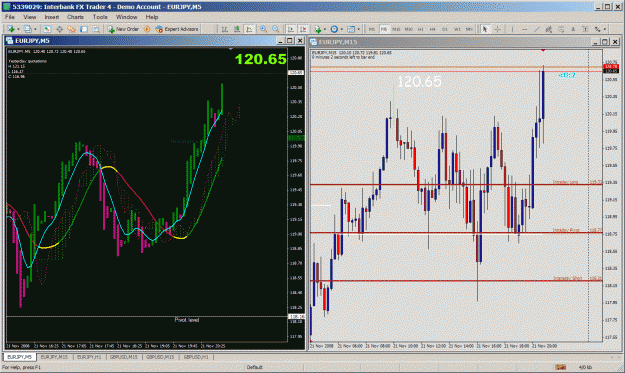
Task: Select the Equidistant Channel tool
Action: click(x=549, y=29)
